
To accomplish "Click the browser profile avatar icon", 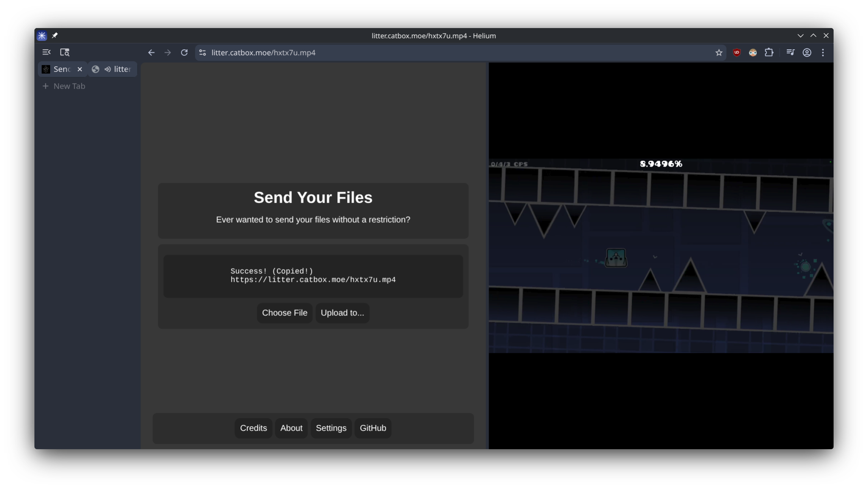I will pos(807,52).
